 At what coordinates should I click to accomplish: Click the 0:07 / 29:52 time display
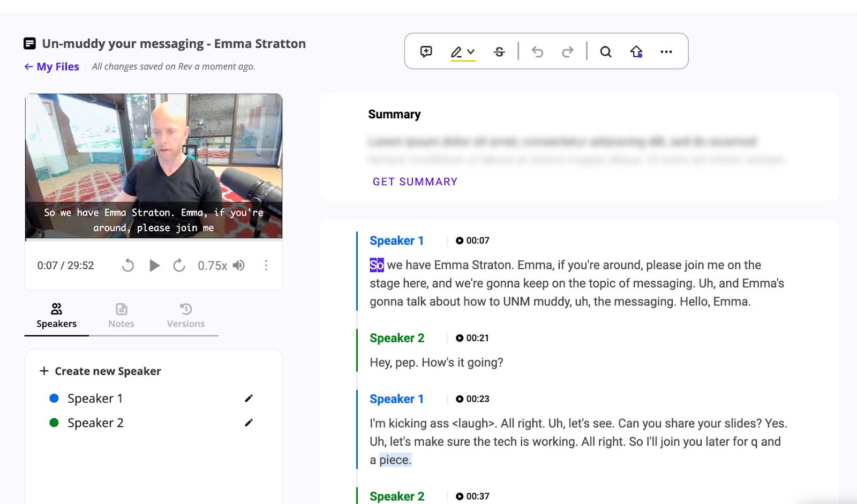click(x=65, y=266)
